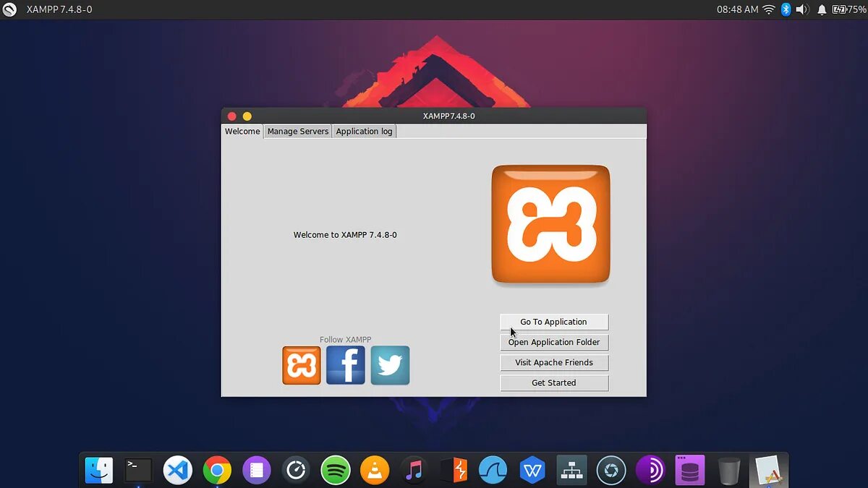The image size is (868, 488).
Task: Open the XAMPP Facebook page icon
Action: (x=346, y=365)
